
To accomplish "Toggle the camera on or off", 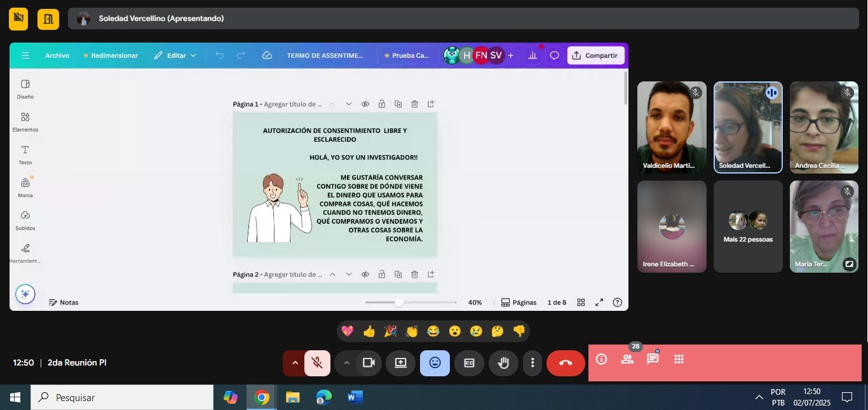I will (368, 363).
